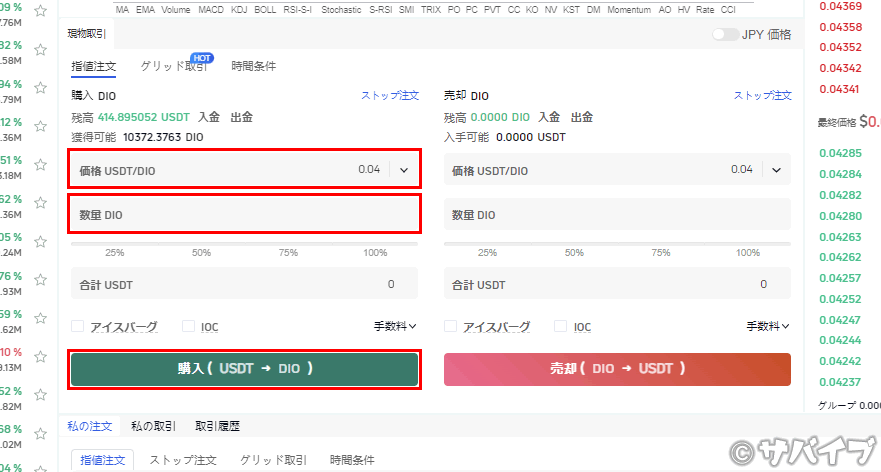This screenshot has height=472, width=881.
Task: Focus the sell 数量 DIO field
Action: pyautogui.click(x=617, y=214)
